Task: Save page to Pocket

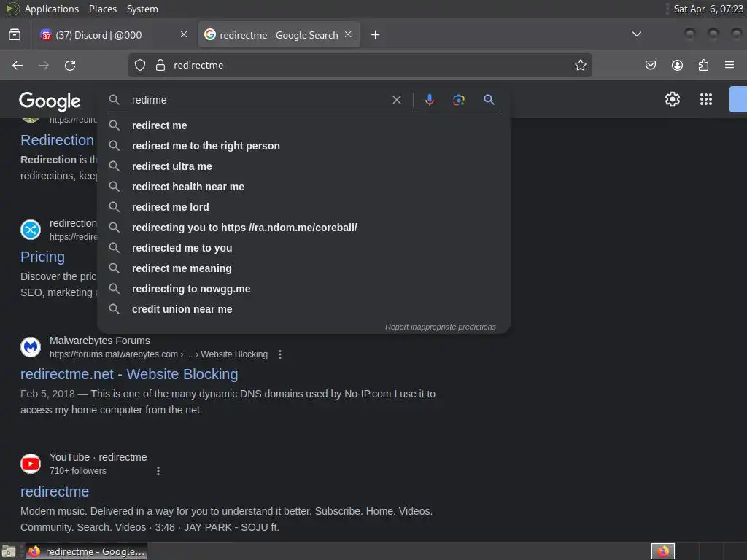Action: point(650,65)
